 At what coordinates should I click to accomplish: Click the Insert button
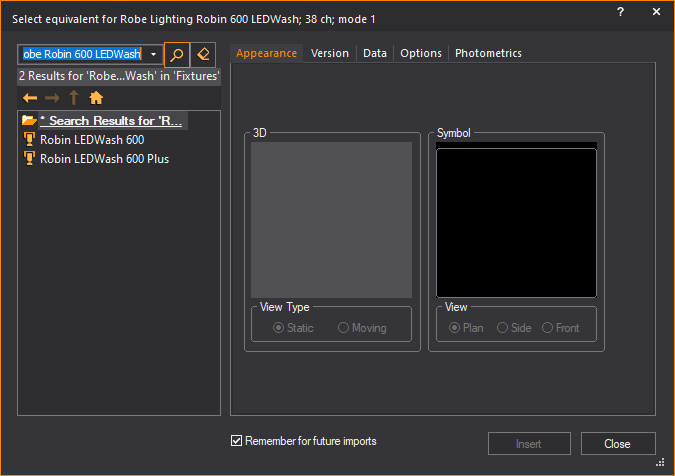[529, 444]
